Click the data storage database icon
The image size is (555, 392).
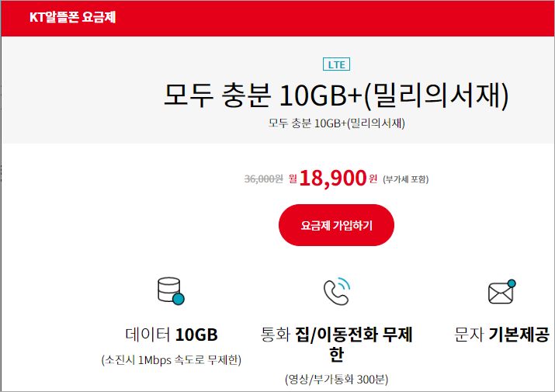[x=171, y=291]
